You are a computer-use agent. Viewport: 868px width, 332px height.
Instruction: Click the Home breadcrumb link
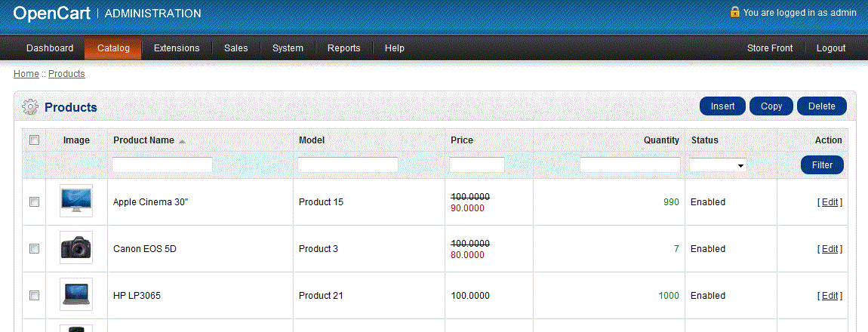(x=26, y=74)
